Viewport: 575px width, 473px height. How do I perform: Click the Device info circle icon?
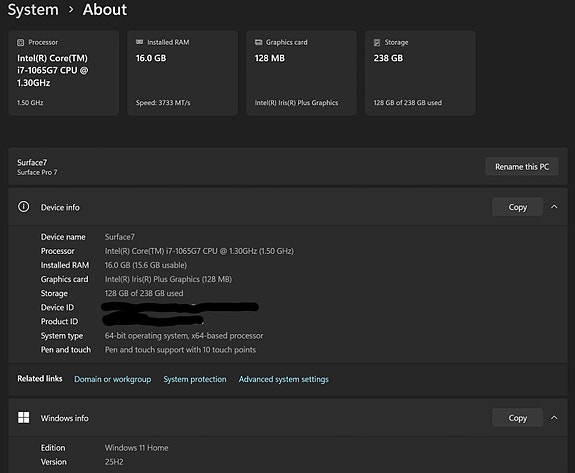[x=23, y=207]
